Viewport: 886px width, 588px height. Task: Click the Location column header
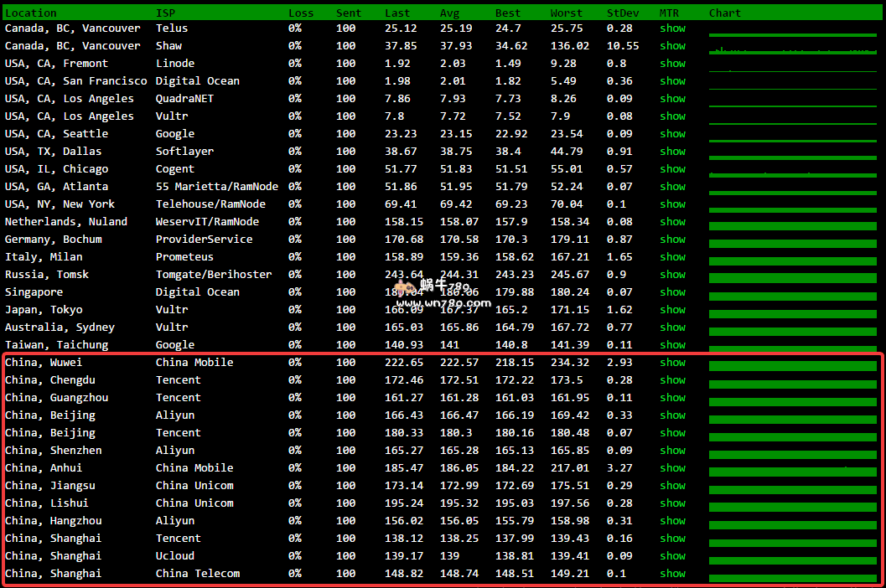click(x=31, y=13)
